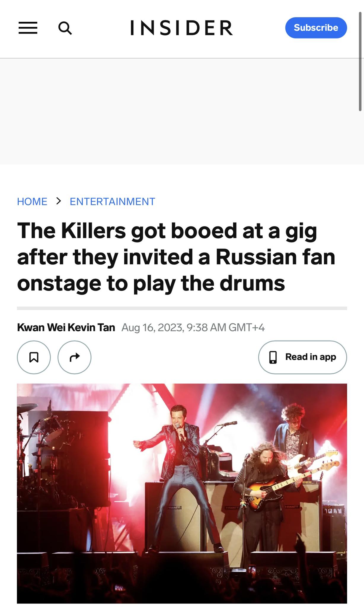The width and height of the screenshot is (364, 607).
Task: Click the vertical scrollbar thumb
Action: pyautogui.click(x=360, y=62)
